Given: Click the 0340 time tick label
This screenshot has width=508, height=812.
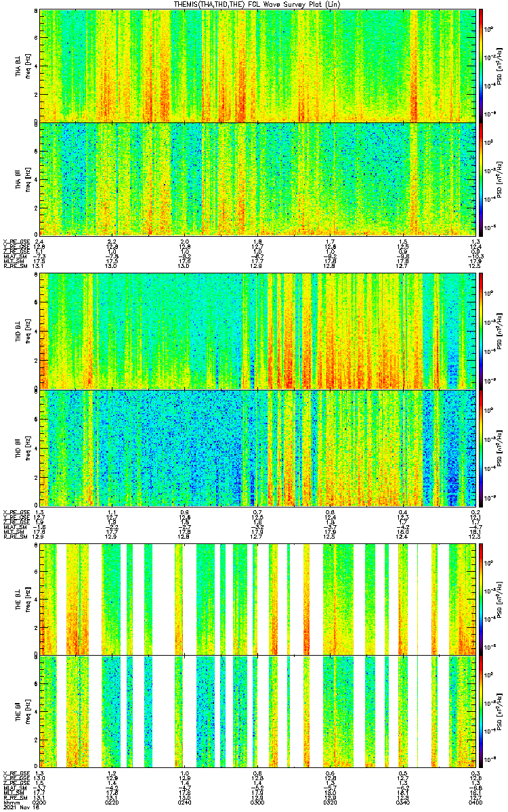Looking at the screenshot, I should click(403, 802).
